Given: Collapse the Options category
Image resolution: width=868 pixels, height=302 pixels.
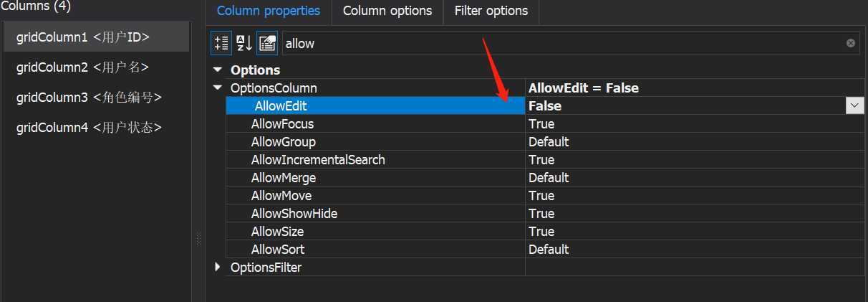Looking at the screenshot, I should click(218, 70).
